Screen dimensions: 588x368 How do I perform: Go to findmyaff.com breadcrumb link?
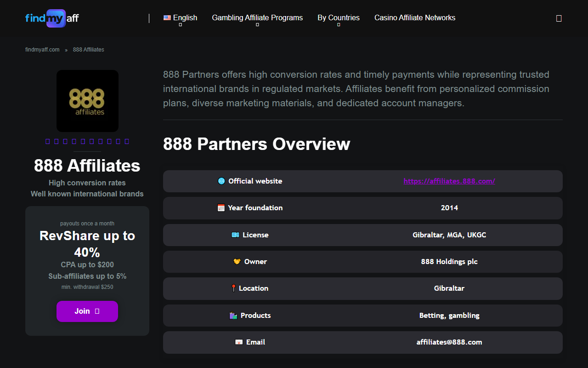click(x=42, y=50)
